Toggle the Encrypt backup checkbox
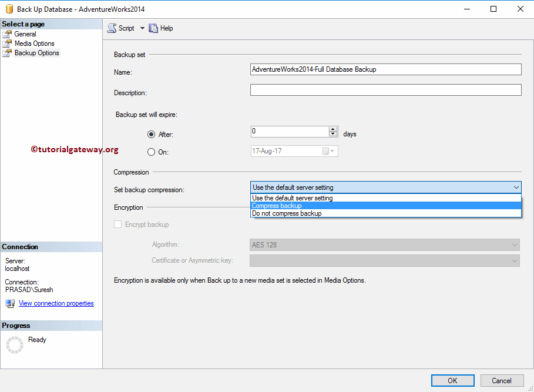This screenshot has height=392, width=534. pos(117,224)
